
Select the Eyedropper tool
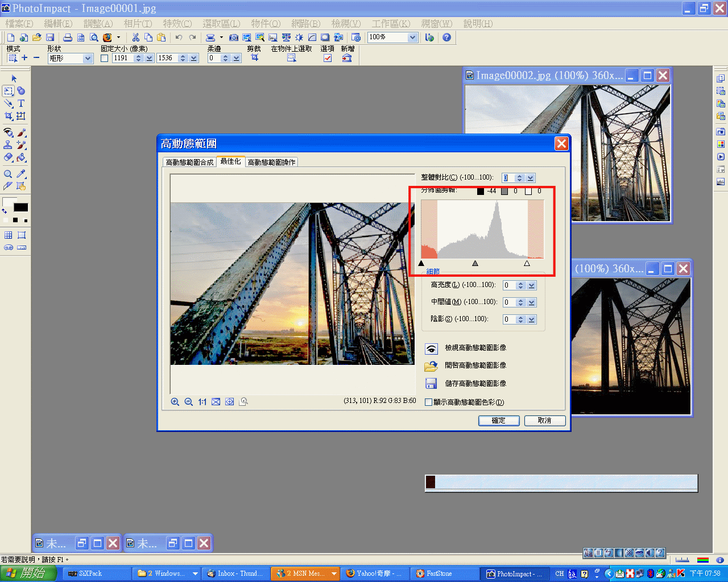21,174
